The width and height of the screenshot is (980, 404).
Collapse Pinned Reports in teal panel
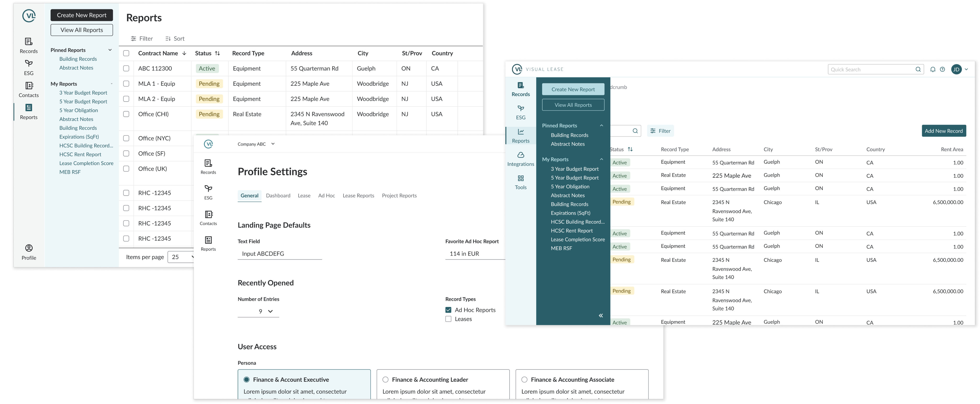pyautogui.click(x=601, y=125)
